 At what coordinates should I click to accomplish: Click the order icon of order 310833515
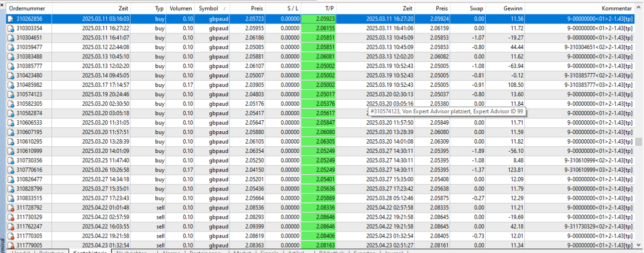tap(10, 198)
